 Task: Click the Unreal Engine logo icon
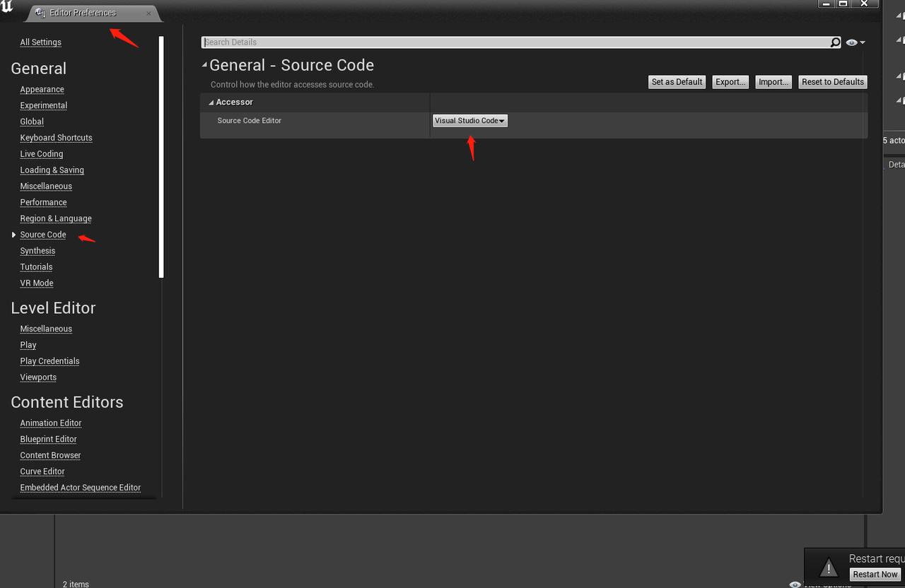pos(7,8)
